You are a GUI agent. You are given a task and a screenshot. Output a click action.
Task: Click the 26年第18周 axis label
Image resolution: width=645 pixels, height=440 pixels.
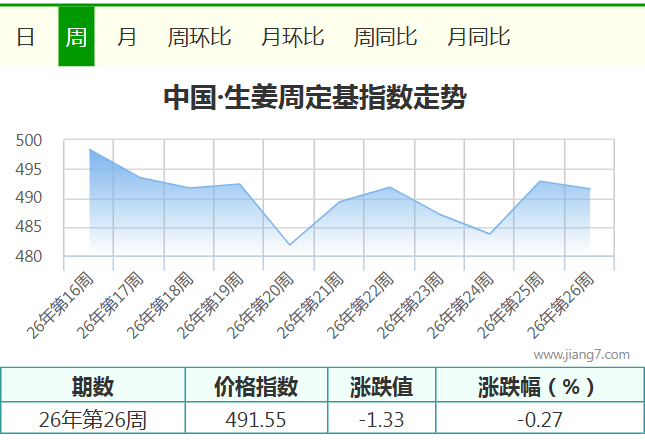[160, 305]
